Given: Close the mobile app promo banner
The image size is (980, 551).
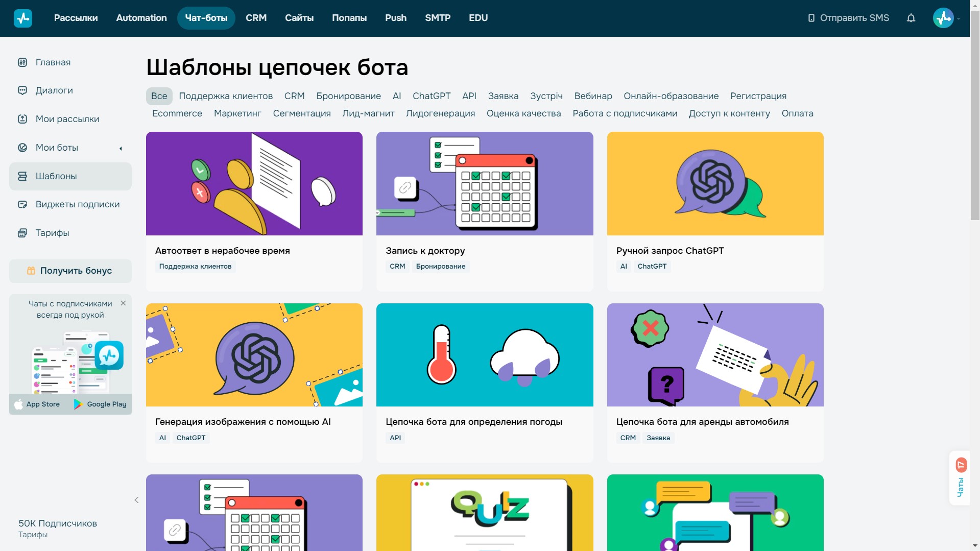Looking at the screenshot, I should (x=123, y=303).
